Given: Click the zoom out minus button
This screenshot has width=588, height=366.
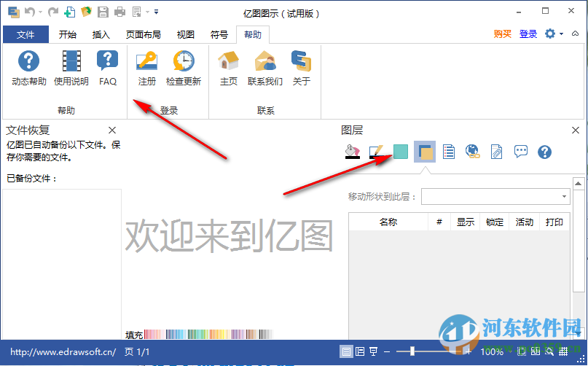Looking at the screenshot, I should 387,352.
